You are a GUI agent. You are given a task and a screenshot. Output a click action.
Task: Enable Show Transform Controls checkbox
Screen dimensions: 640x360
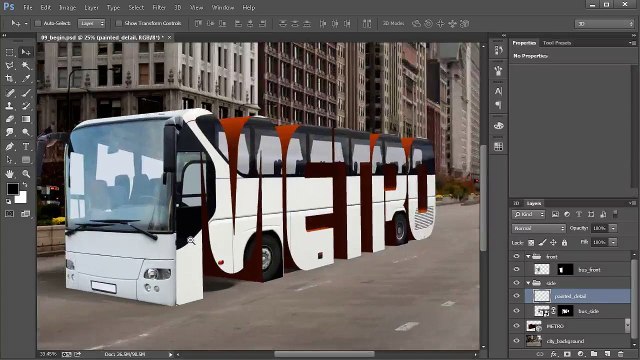pos(119,23)
